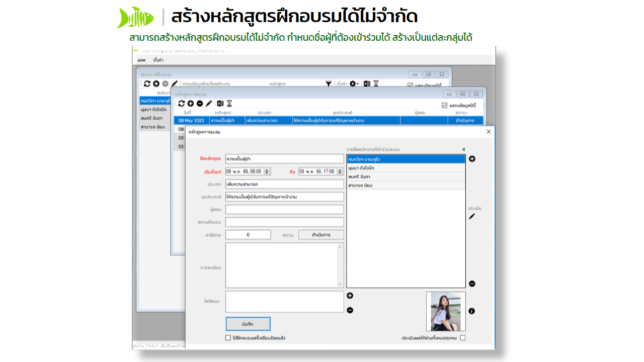The height and width of the screenshot is (362, 644).
Task: Export to Excel from ระบบการฝึกอบรม toolbar
Action: (367, 83)
